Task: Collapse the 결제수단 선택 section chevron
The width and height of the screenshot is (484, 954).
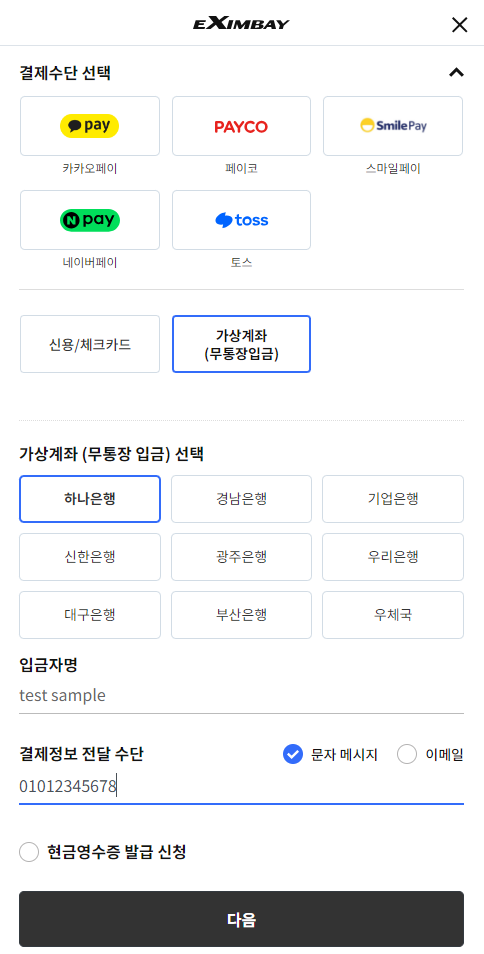Action: click(456, 73)
